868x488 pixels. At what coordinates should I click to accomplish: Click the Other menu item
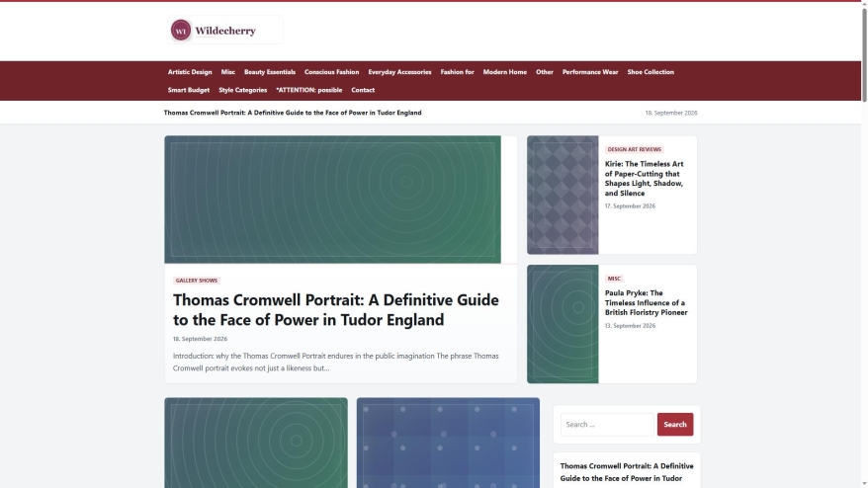[544, 72]
